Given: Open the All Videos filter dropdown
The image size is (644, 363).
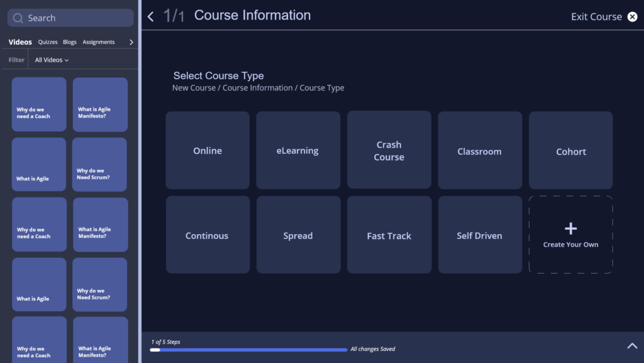Looking at the screenshot, I should pyautogui.click(x=52, y=60).
